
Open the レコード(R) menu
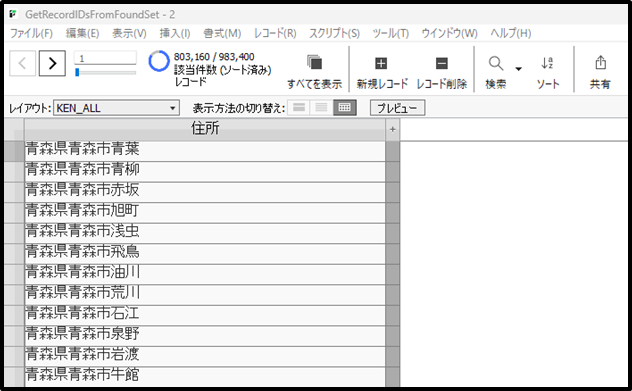pyautogui.click(x=275, y=33)
